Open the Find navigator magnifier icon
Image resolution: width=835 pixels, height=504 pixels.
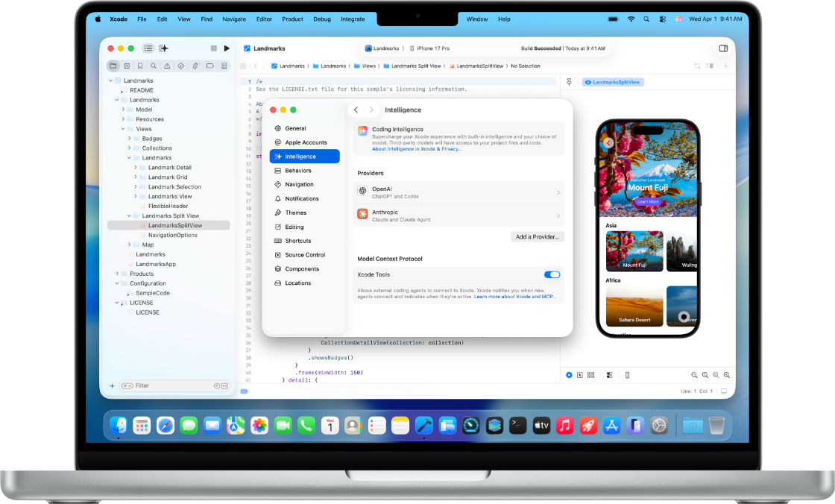point(154,66)
